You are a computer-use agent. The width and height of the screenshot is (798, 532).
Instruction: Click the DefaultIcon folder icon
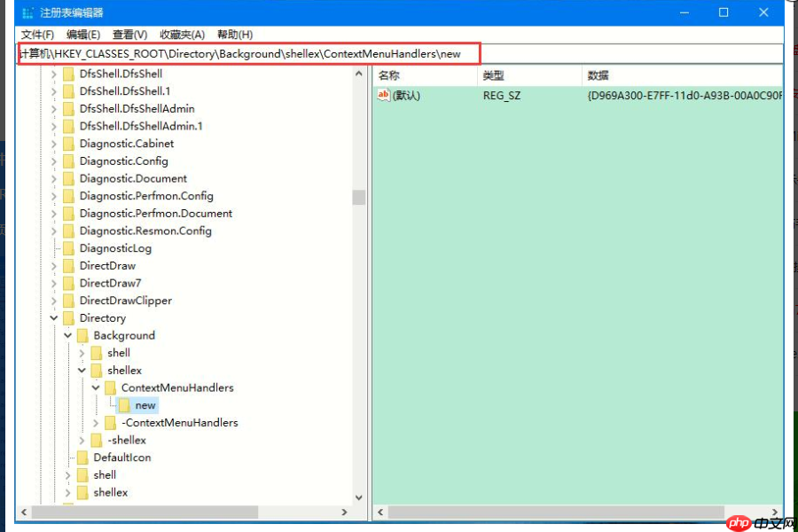tap(82, 458)
